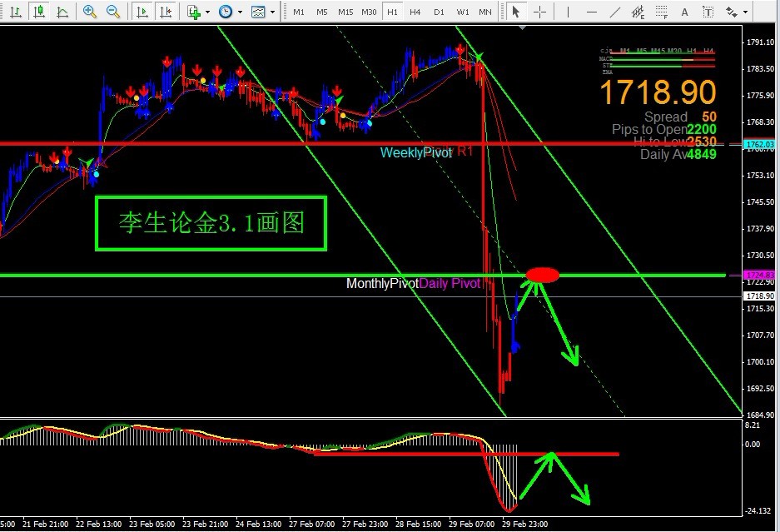Toggle chart shift button

coord(166,12)
